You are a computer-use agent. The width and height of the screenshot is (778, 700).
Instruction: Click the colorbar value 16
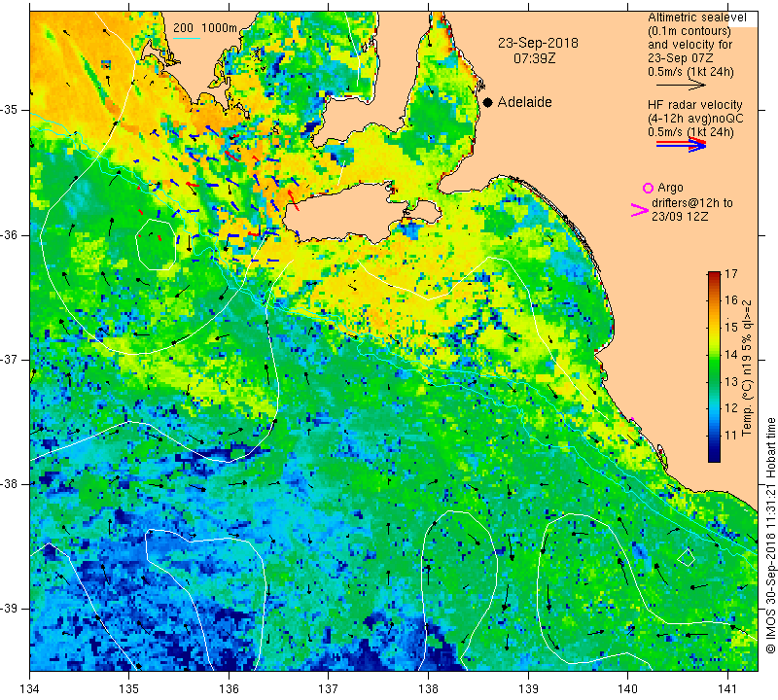731,300
